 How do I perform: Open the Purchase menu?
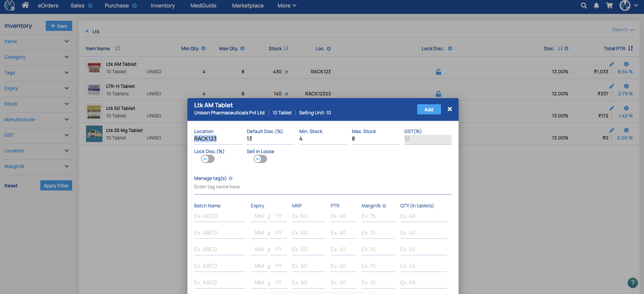[117, 6]
